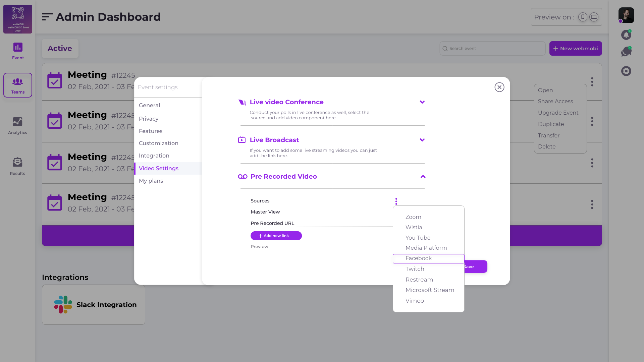Open the notifications bell icon
Screen dimensions: 644x362
coord(626,35)
